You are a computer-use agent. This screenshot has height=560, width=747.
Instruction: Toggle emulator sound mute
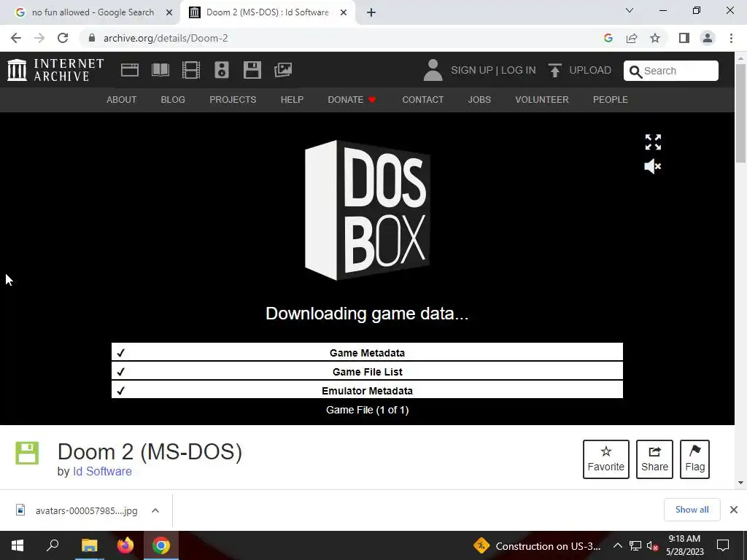click(x=653, y=166)
